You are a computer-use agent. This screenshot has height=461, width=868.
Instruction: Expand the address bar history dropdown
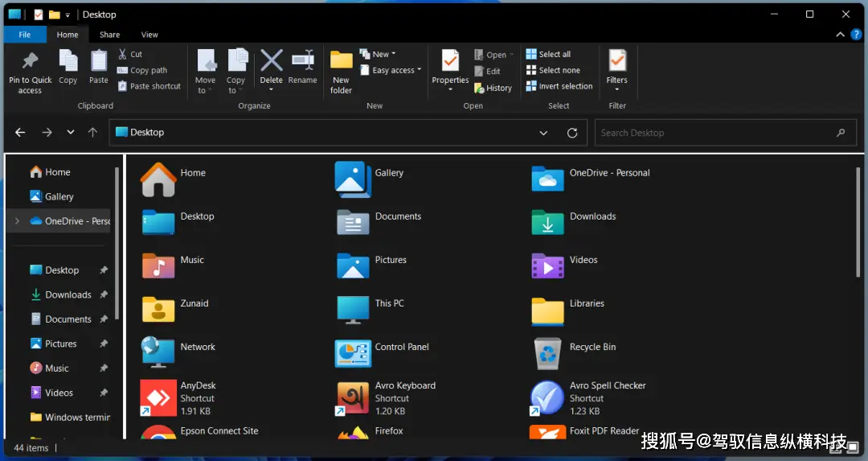(543, 133)
